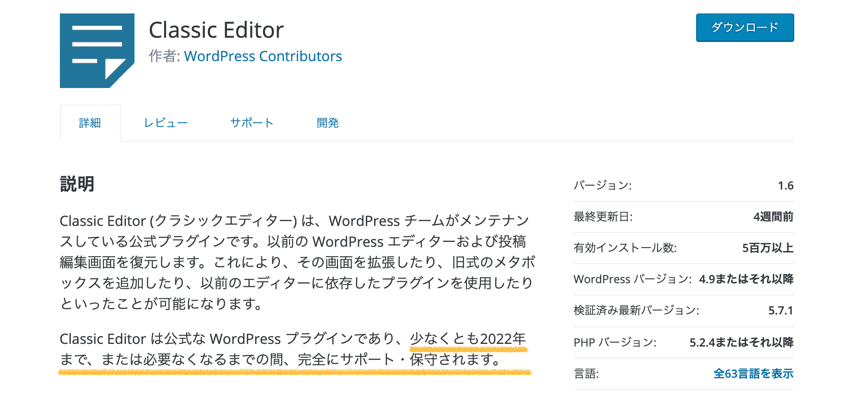The image size is (868, 412).
Task: Click the Classic Editor title heading
Action: [216, 30]
